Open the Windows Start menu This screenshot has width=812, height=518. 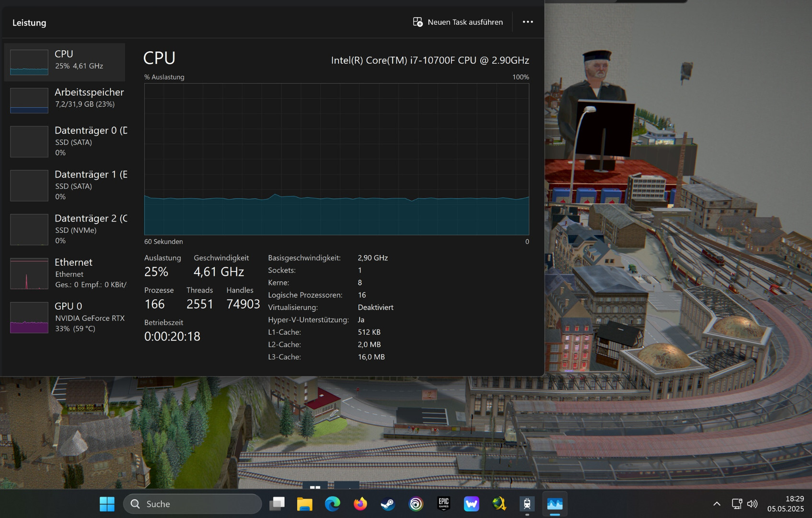pos(107,504)
